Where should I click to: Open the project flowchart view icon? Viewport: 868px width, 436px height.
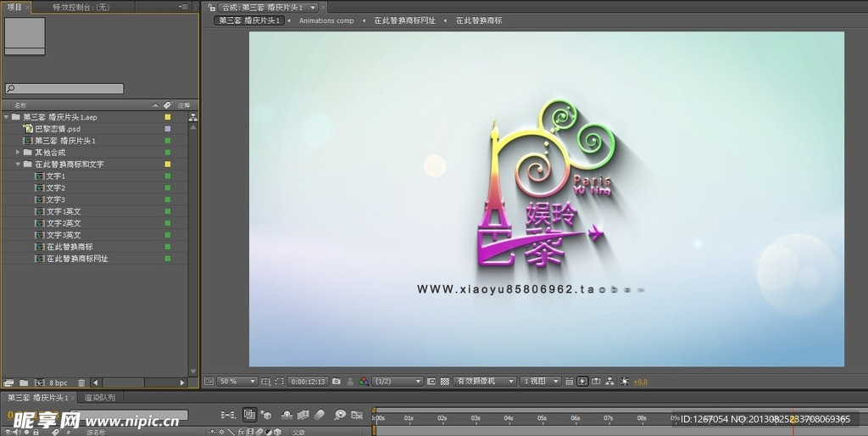click(x=193, y=117)
